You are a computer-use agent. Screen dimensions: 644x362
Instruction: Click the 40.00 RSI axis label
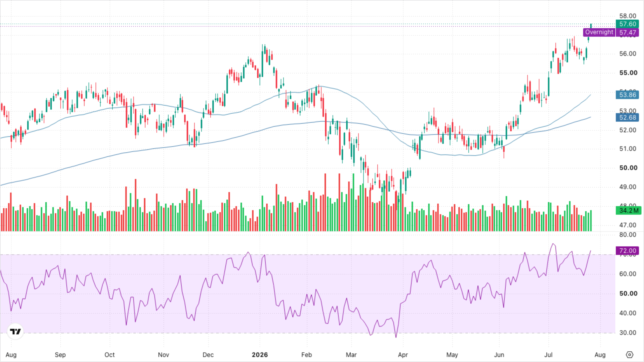(628, 313)
